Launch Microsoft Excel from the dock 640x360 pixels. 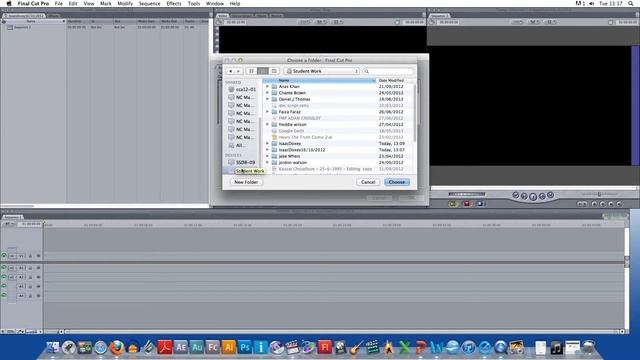[x=404, y=347]
